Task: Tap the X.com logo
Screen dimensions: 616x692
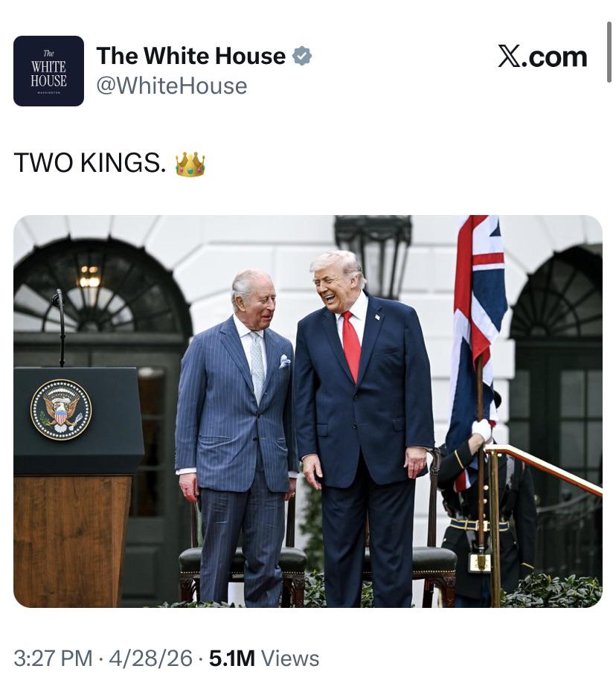Action: pyautogui.click(x=542, y=57)
